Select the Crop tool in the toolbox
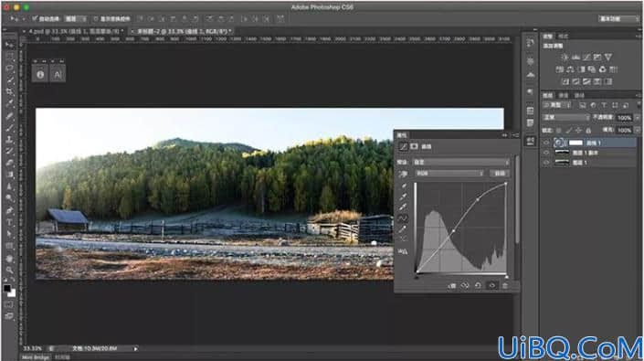Screen dimensions: 644x361 9,91
